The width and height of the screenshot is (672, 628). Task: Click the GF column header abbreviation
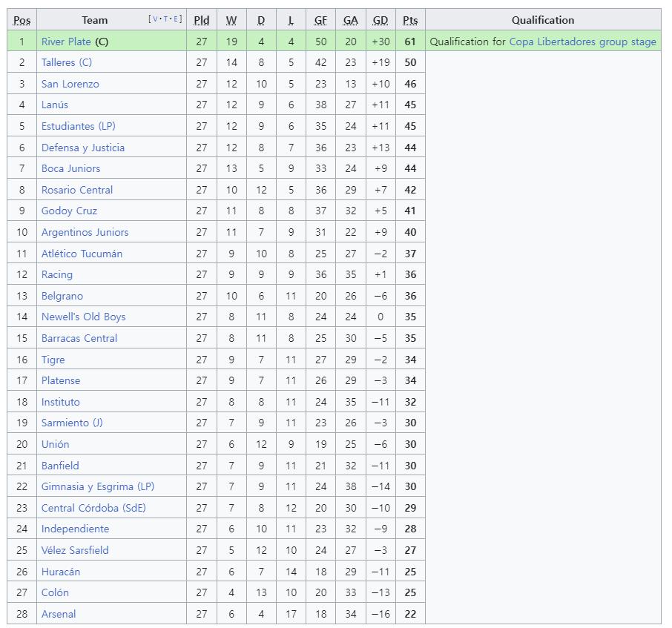(x=320, y=20)
